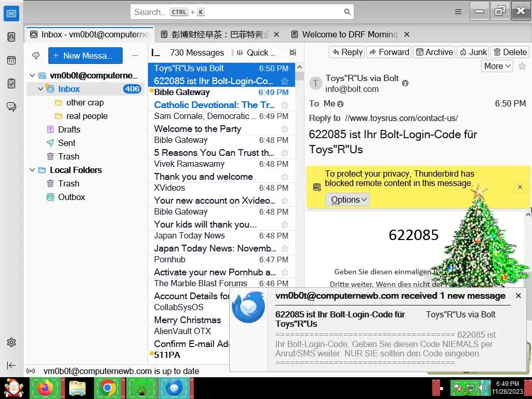Open folder pane options ellipsis
The height and width of the screenshot is (399, 532).
click(x=135, y=55)
